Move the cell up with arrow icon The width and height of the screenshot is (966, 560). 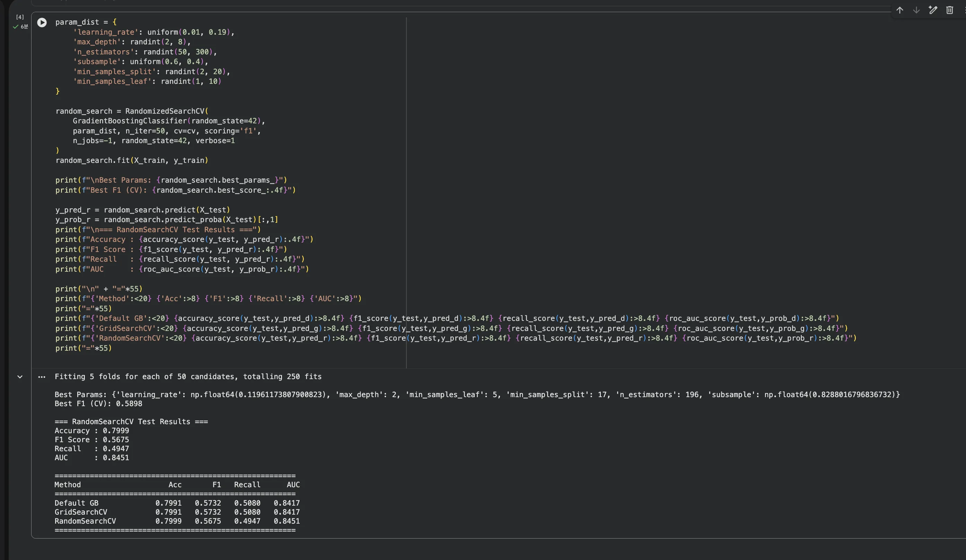tap(900, 10)
